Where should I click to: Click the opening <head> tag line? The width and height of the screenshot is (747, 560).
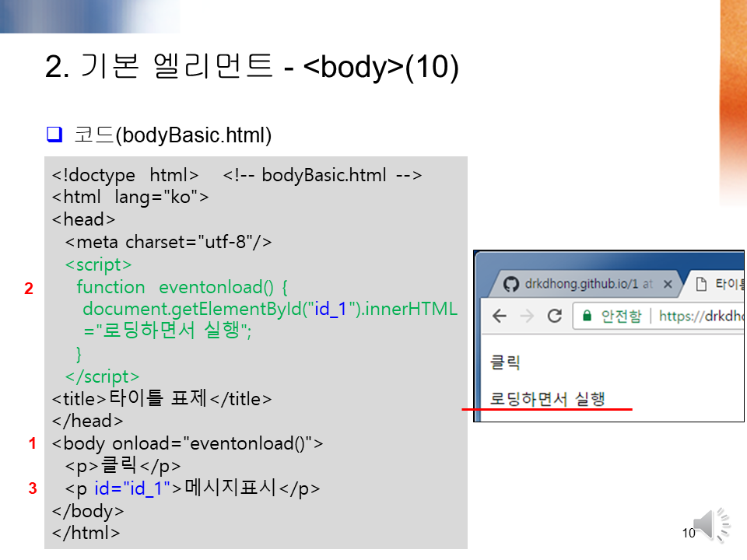pyautogui.click(x=83, y=219)
